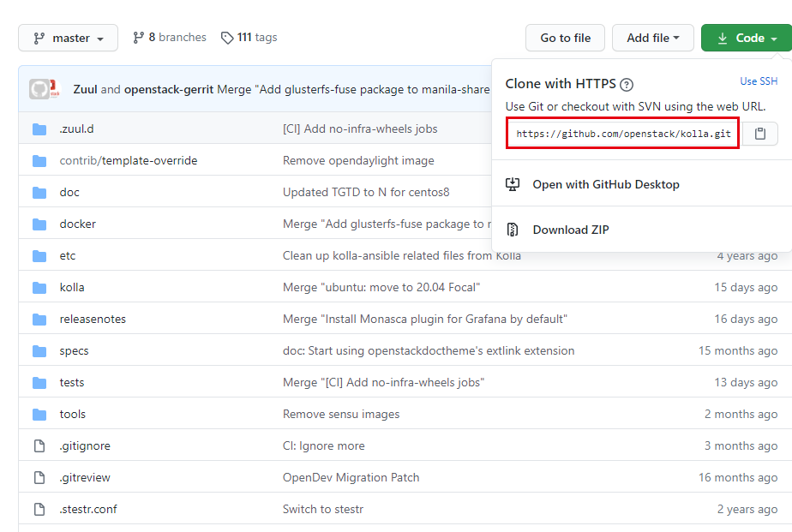Switch to Use SSH clone option
The image size is (792, 532).
[759, 81]
